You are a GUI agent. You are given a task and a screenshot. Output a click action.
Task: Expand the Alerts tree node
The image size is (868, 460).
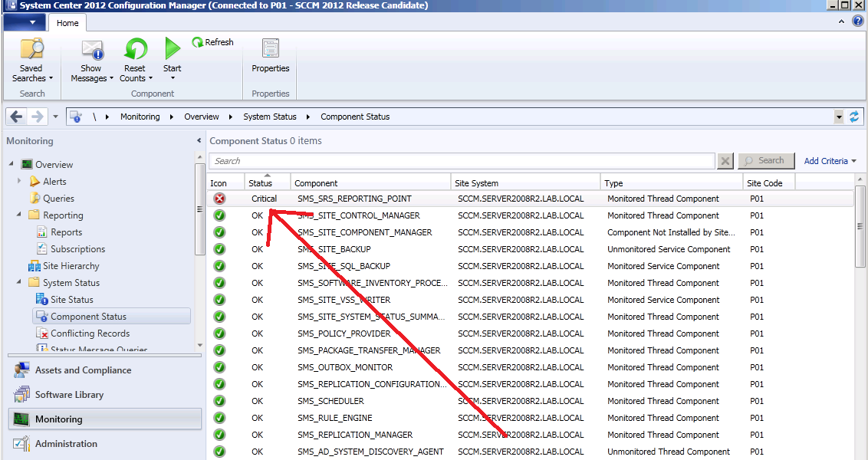19,181
